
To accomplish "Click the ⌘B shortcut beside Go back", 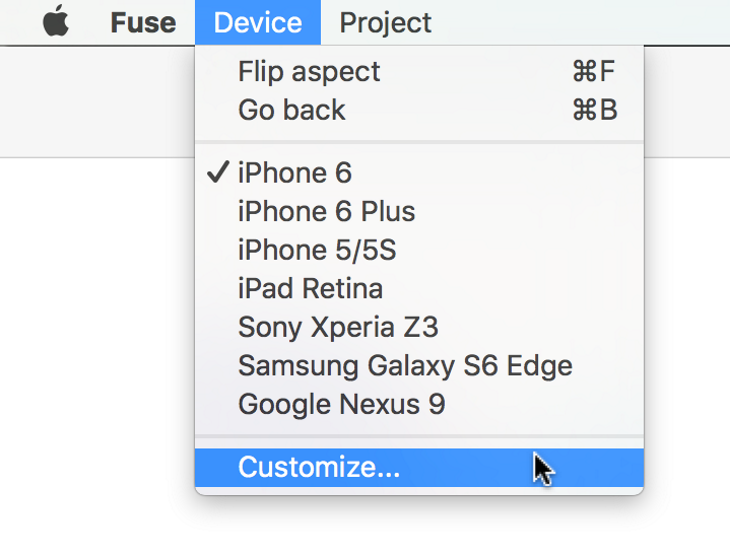I will (595, 110).
